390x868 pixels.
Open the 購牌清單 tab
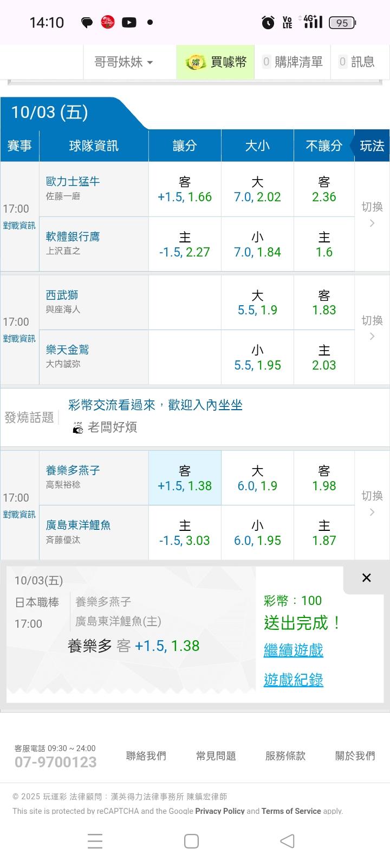pos(292,62)
